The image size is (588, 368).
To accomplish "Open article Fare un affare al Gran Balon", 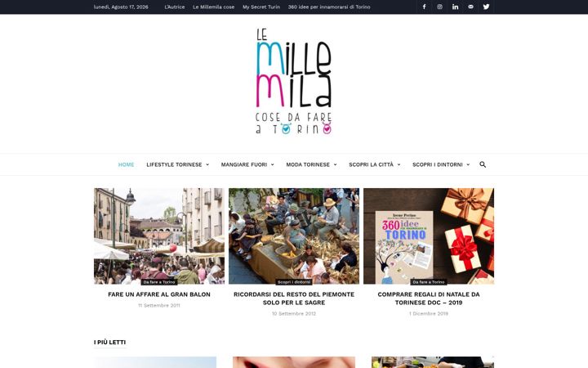I will click(x=159, y=294).
